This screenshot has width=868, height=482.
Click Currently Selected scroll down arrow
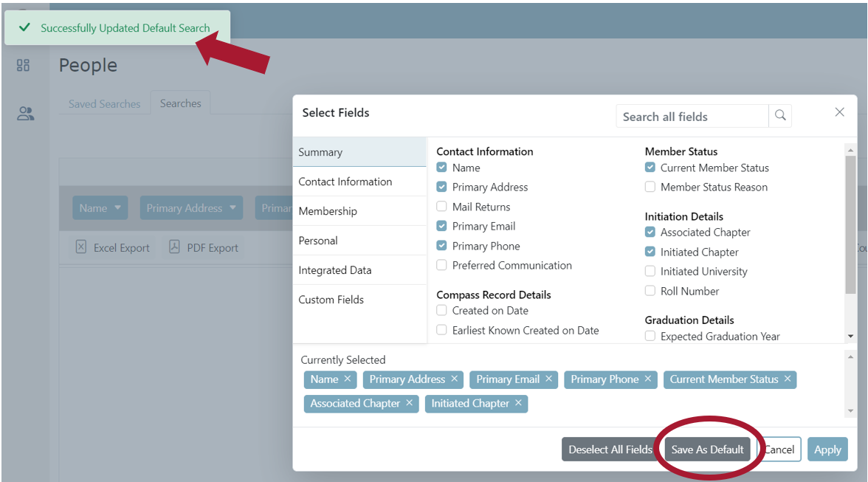[x=850, y=410]
